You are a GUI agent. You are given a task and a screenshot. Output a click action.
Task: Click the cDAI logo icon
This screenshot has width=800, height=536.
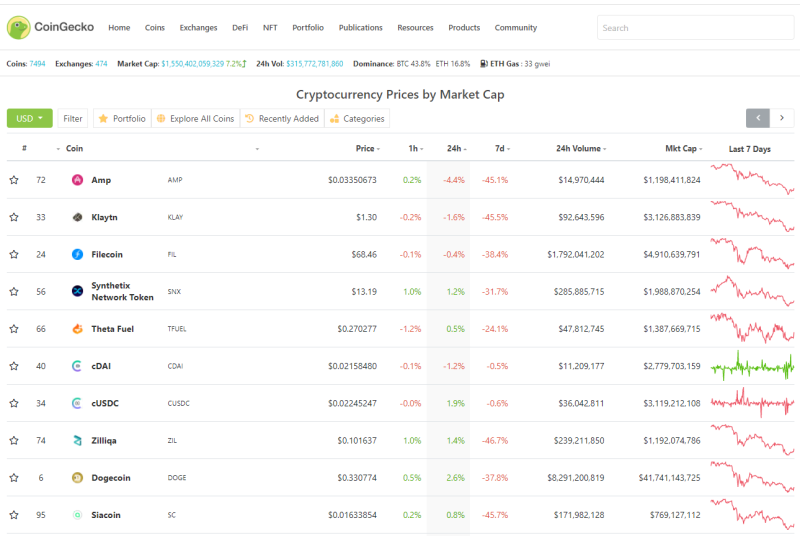point(77,366)
